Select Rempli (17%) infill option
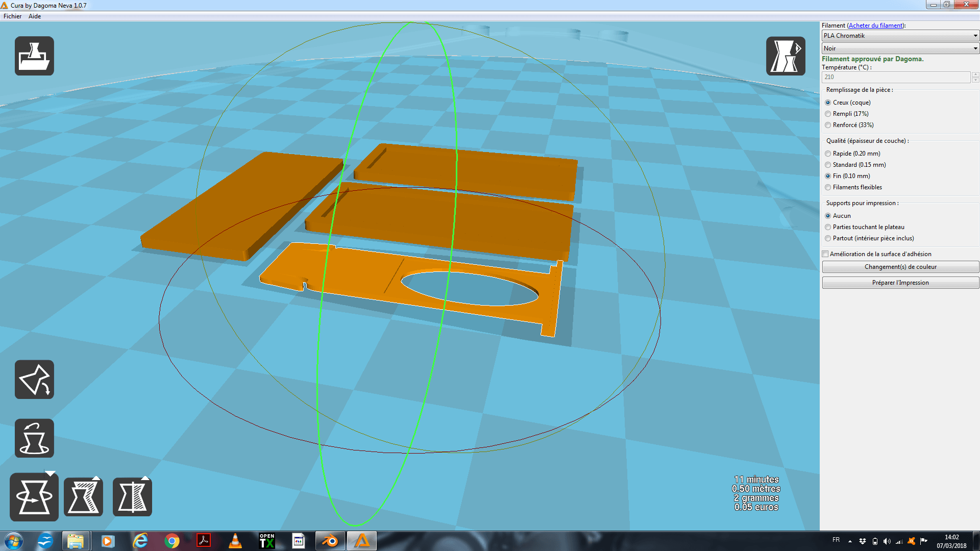 point(828,114)
